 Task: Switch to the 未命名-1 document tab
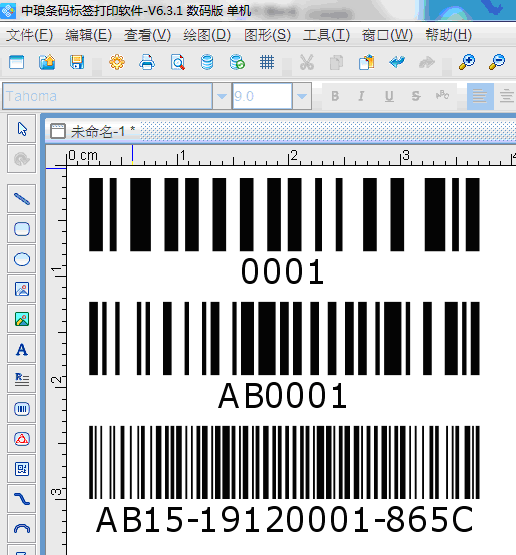93,131
